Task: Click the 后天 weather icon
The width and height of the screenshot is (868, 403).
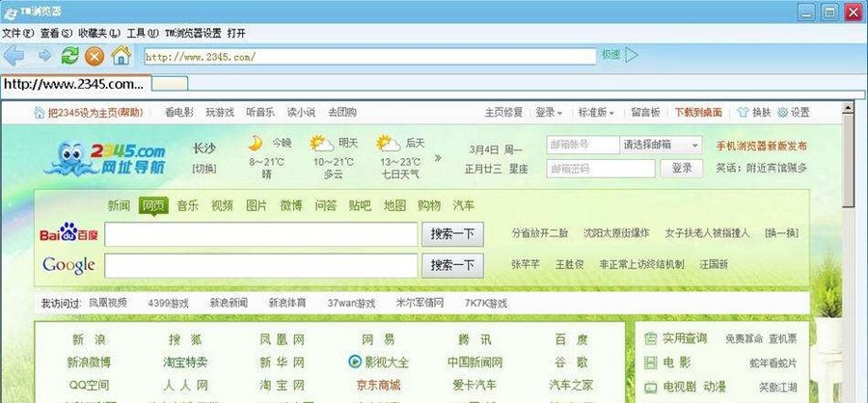Action: [x=388, y=144]
